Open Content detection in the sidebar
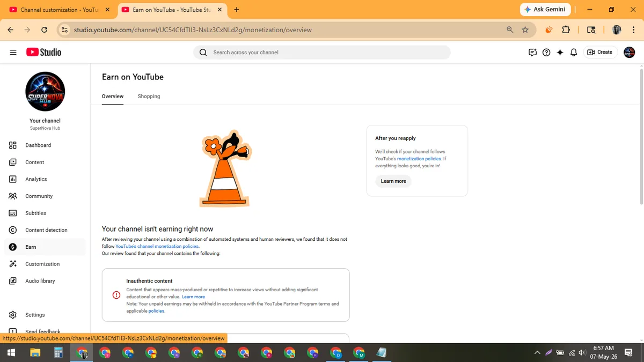This screenshot has width=644, height=362. click(45, 230)
